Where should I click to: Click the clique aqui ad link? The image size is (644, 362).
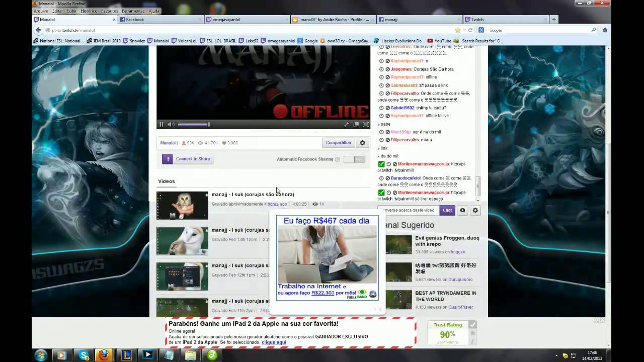pos(274,342)
